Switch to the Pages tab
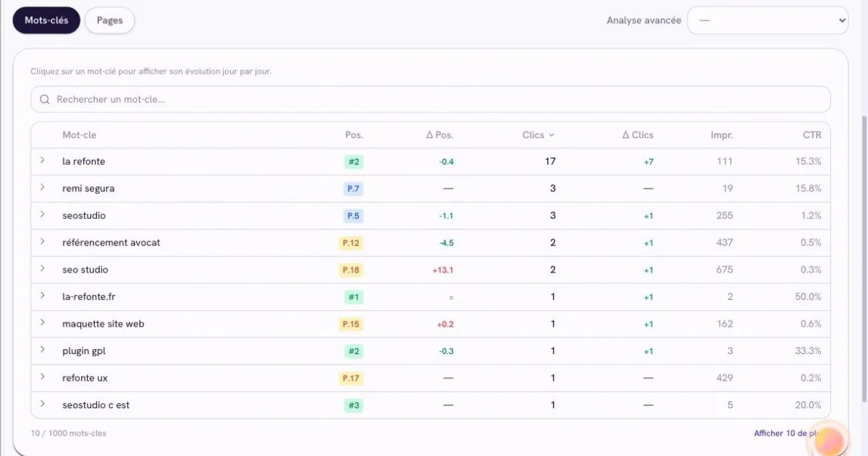This screenshot has width=868, height=456. click(x=110, y=20)
